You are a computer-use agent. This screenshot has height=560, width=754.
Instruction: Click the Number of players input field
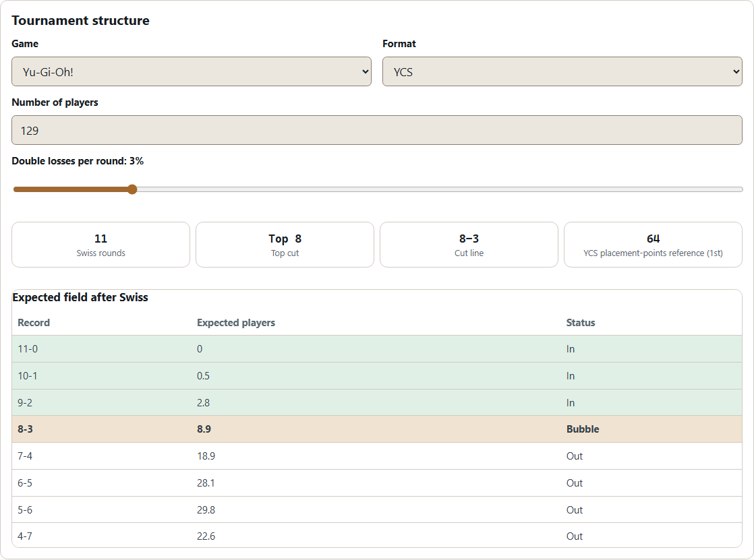(377, 130)
